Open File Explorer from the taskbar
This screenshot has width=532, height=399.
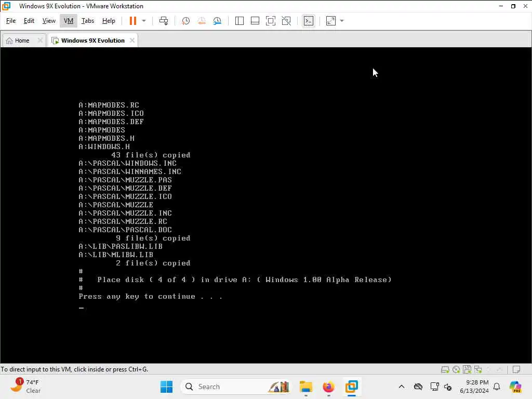click(305, 387)
